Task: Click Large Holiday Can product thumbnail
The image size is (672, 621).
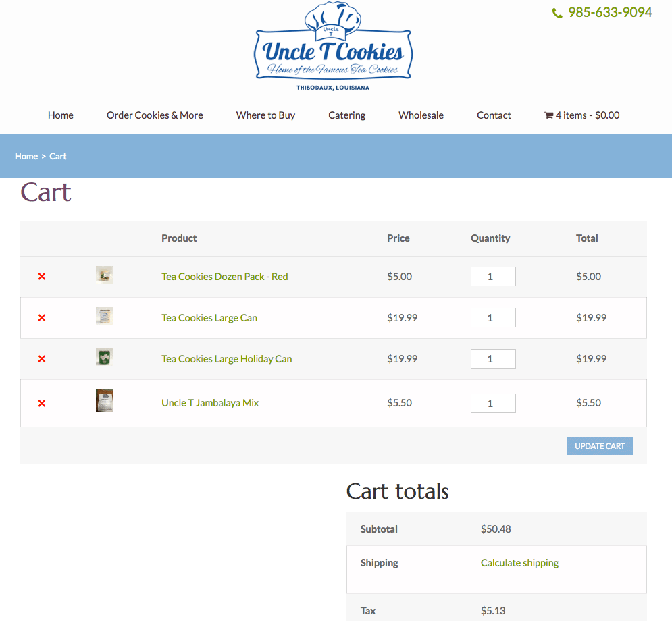Action: coord(105,357)
